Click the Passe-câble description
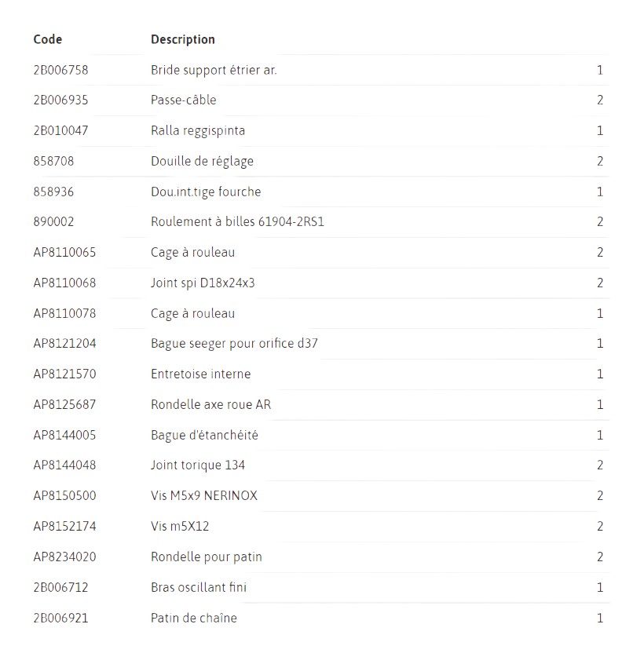Image resolution: width=644 pixels, height=657 pixels. coord(184,100)
